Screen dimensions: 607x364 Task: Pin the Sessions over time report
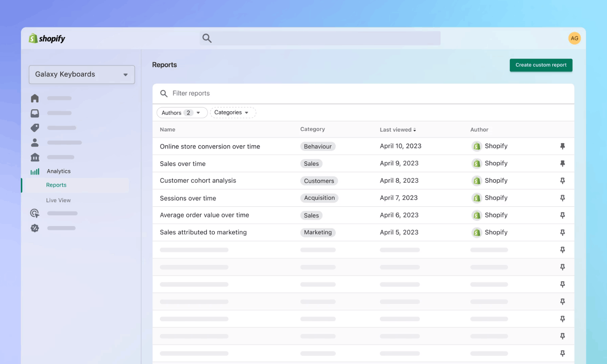[562, 198]
